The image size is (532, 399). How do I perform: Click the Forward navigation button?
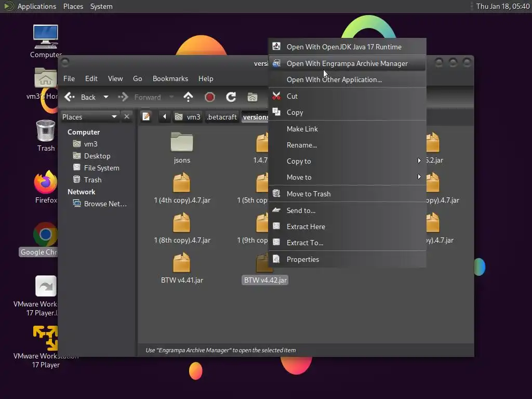pyautogui.click(x=139, y=97)
